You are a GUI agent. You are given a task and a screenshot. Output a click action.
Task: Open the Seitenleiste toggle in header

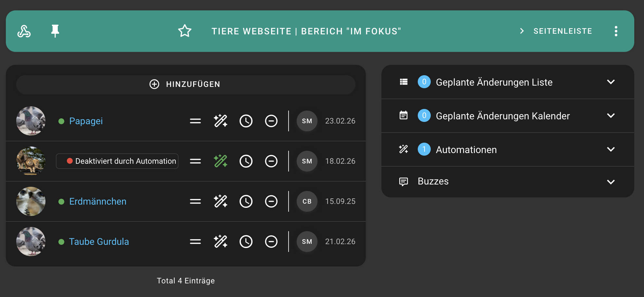(556, 31)
